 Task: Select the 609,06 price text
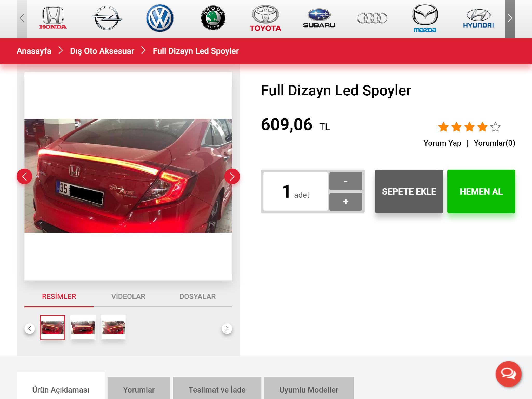click(x=287, y=124)
